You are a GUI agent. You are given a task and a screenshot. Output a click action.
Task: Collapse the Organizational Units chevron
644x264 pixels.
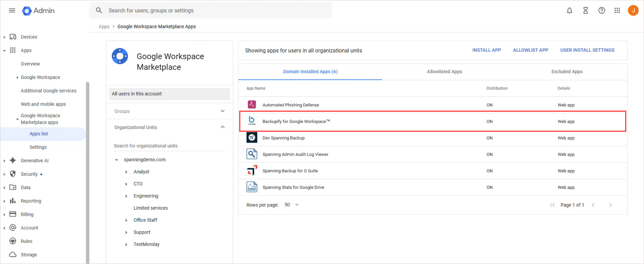(x=223, y=127)
